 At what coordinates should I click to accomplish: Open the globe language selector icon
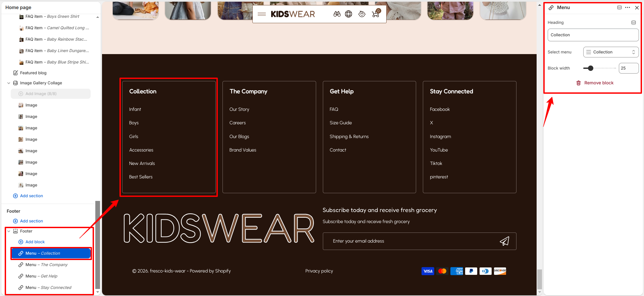pos(349,14)
